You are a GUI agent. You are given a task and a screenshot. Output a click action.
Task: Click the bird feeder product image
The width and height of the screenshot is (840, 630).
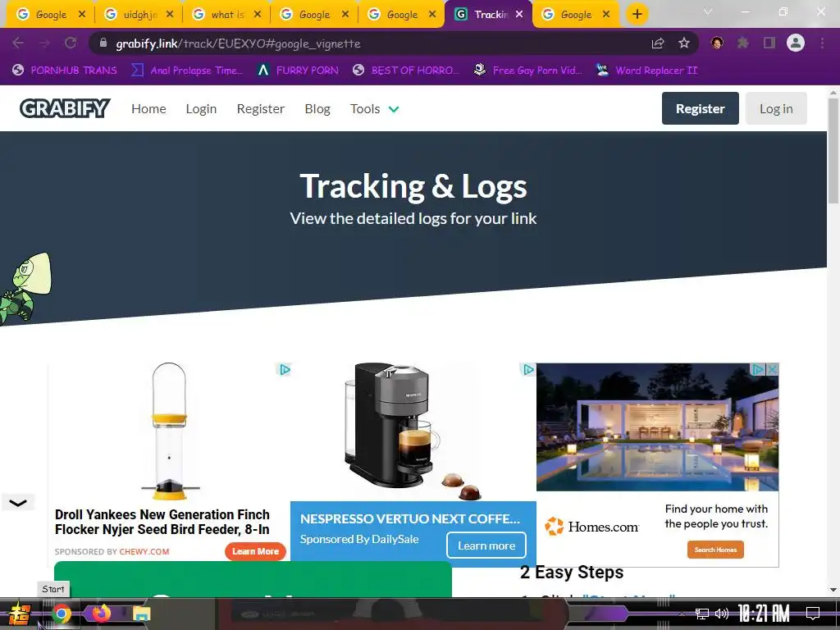[169, 431]
